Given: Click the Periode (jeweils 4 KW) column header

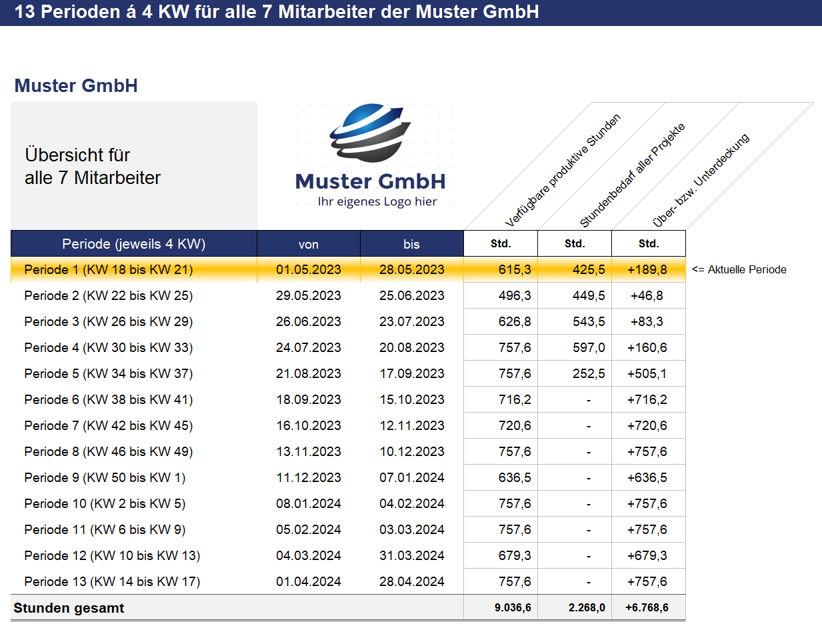Looking at the screenshot, I should click(x=134, y=244).
